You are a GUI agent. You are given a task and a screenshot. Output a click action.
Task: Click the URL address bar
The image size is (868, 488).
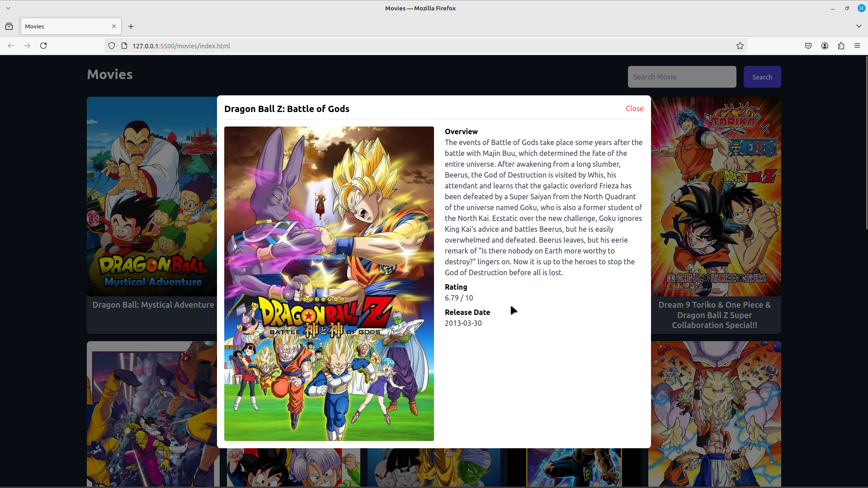point(407,46)
